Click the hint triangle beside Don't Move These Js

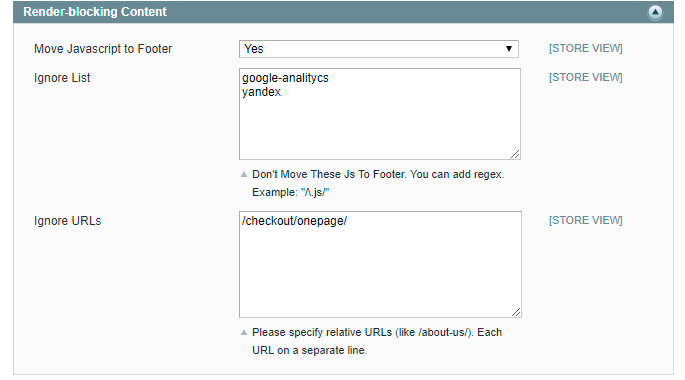[x=244, y=174]
